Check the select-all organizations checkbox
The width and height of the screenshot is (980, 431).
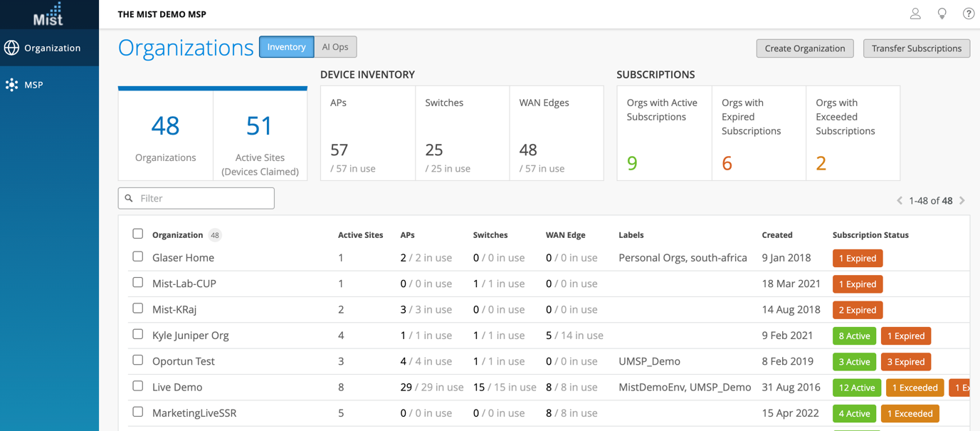pos(138,234)
